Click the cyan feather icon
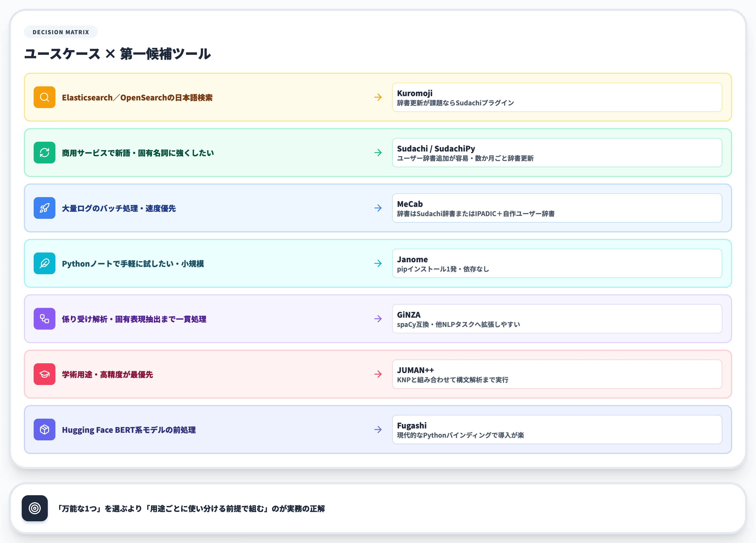The height and width of the screenshot is (543, 756). [x=44, y=263]
